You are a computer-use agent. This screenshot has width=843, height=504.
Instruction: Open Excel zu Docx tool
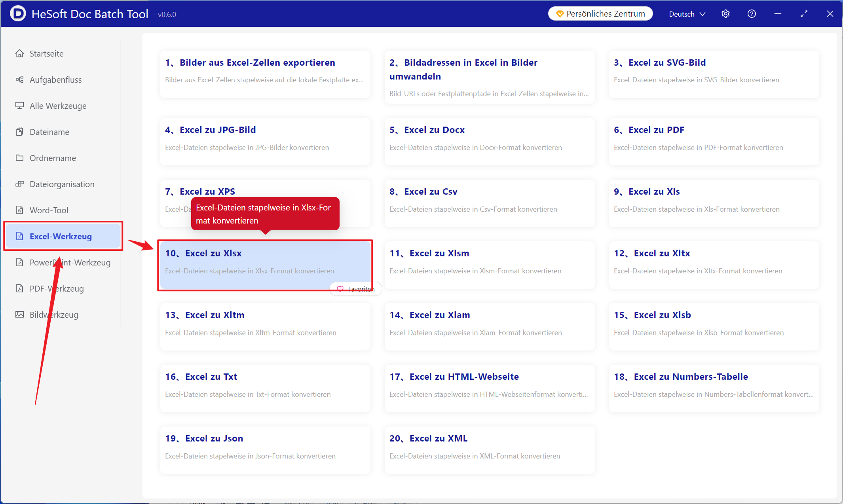pos(490,141)
